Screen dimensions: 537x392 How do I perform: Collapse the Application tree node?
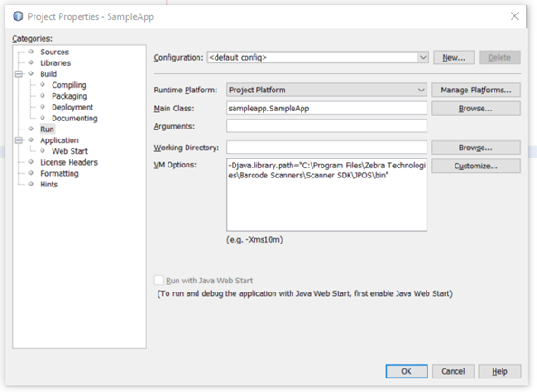(19, 140)
